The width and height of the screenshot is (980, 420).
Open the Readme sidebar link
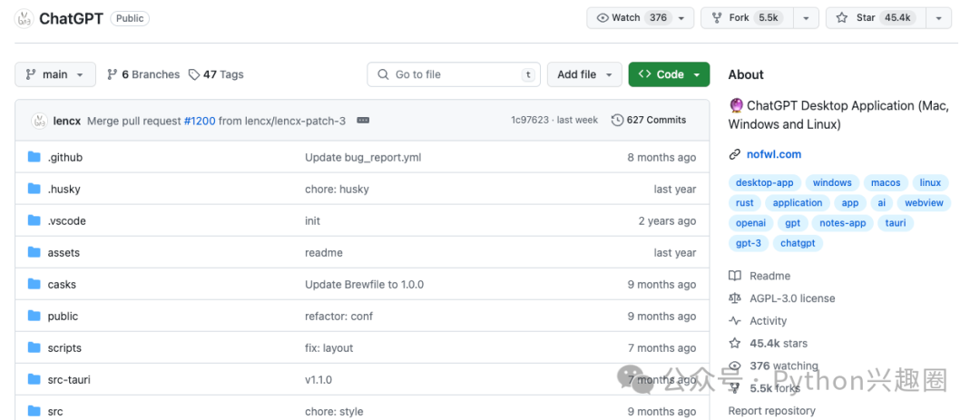770,276
